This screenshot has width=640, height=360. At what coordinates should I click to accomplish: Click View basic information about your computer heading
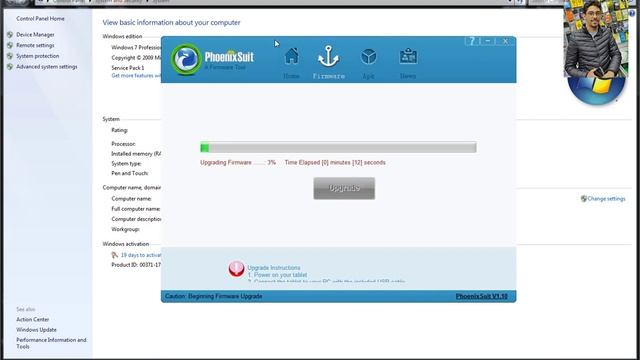171,22
